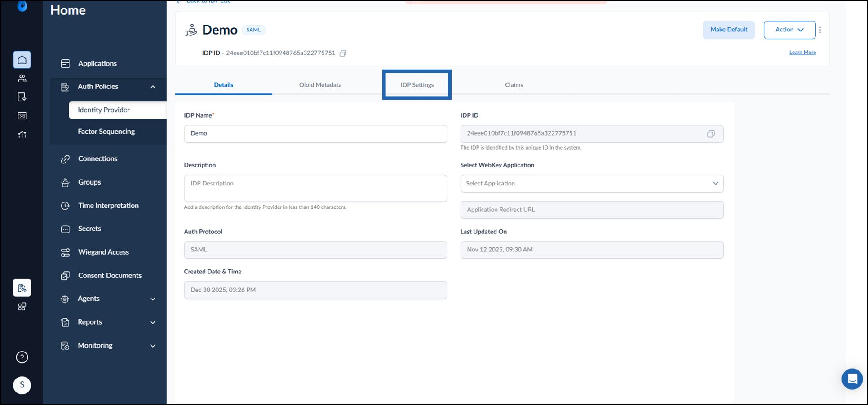Collapse the Auth Policies section

(153, 87)
